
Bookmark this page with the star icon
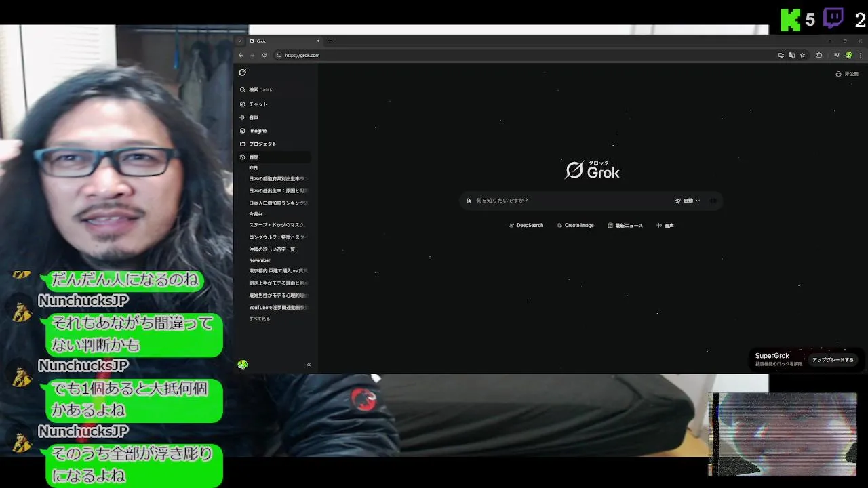(802, 55)
